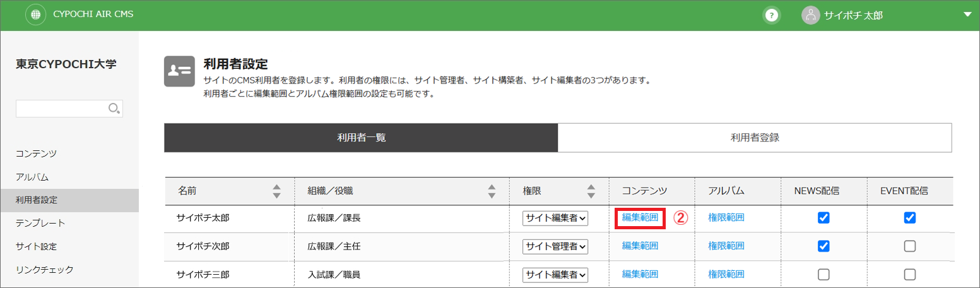The height and width of the screenshot is (288, 980).
Task: Open the 権限 dropdown for サイポチ太郎
Action: (x=555, y=218)
